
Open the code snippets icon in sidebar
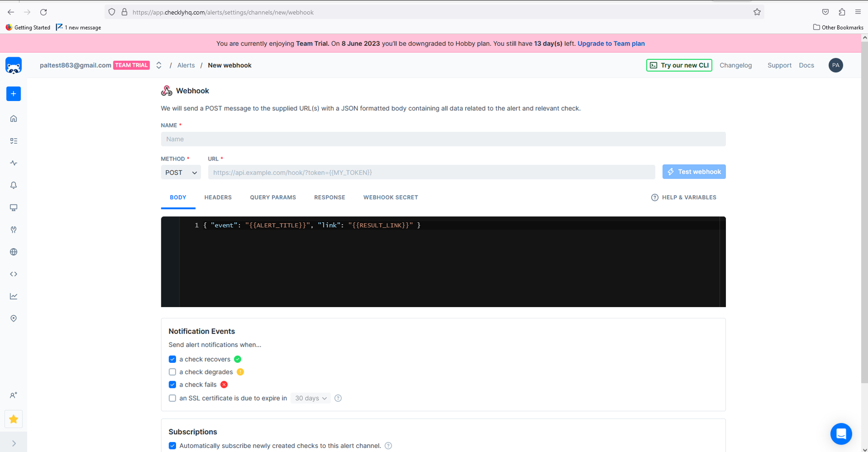14,274
